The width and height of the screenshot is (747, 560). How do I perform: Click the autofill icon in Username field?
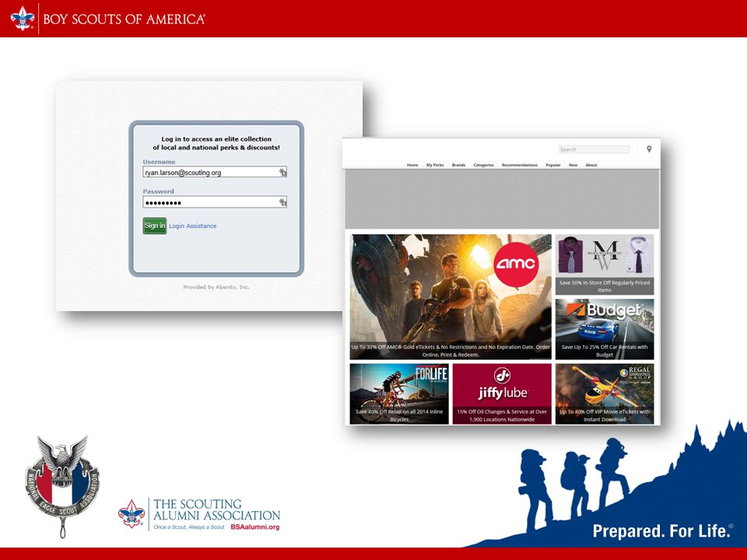click(x=282, y=172)
